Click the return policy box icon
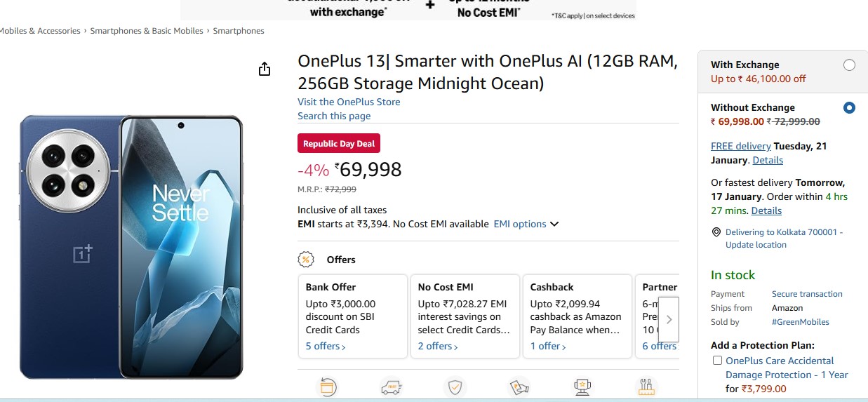Viewport: 868px width, 402px height. coord(328,387)
